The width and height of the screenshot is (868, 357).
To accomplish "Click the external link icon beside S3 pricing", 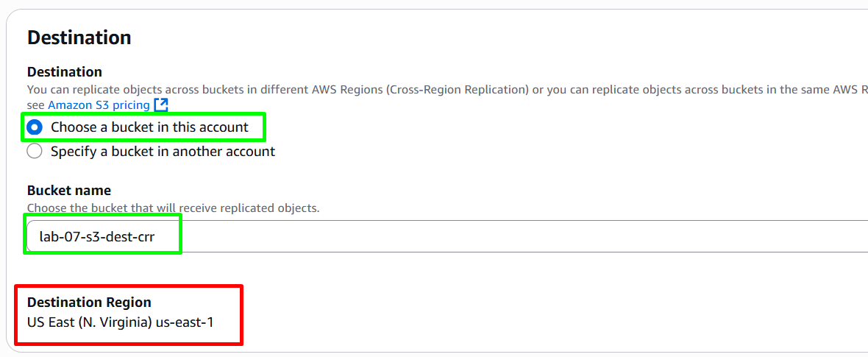I will pos(161,105).
